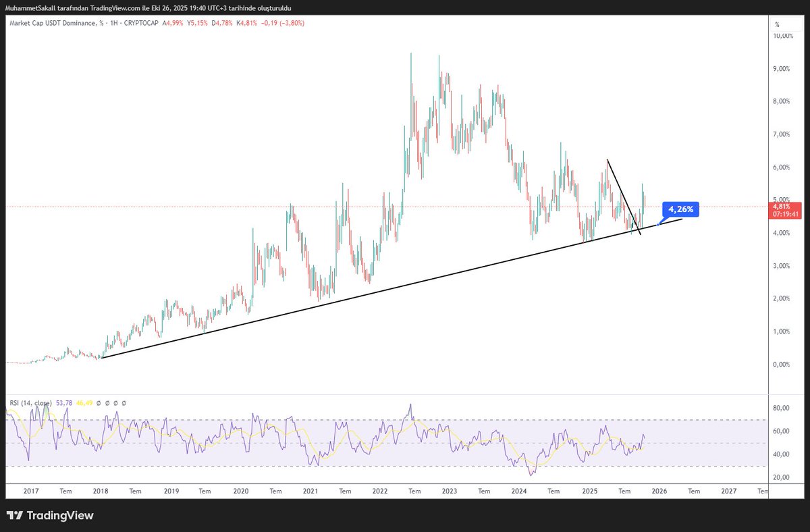Click the 2024 year label on time axis
This screenshot has height=532, width=810.
(520, 492)
